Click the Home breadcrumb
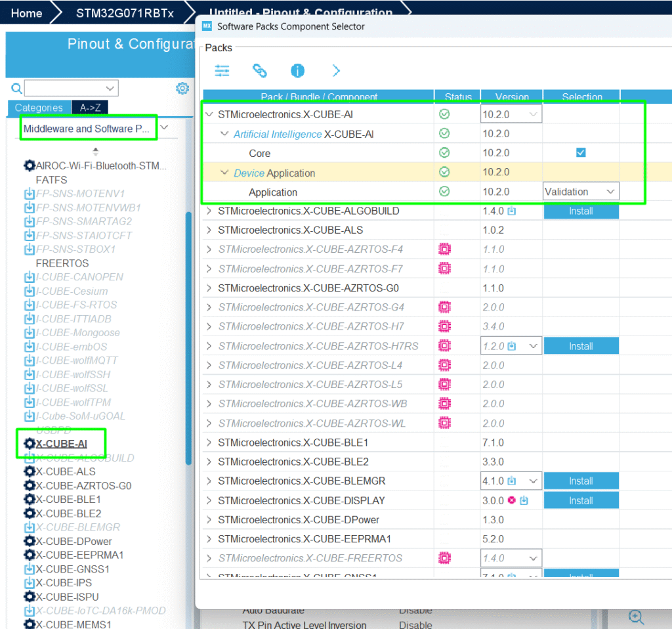 point(27,13)
